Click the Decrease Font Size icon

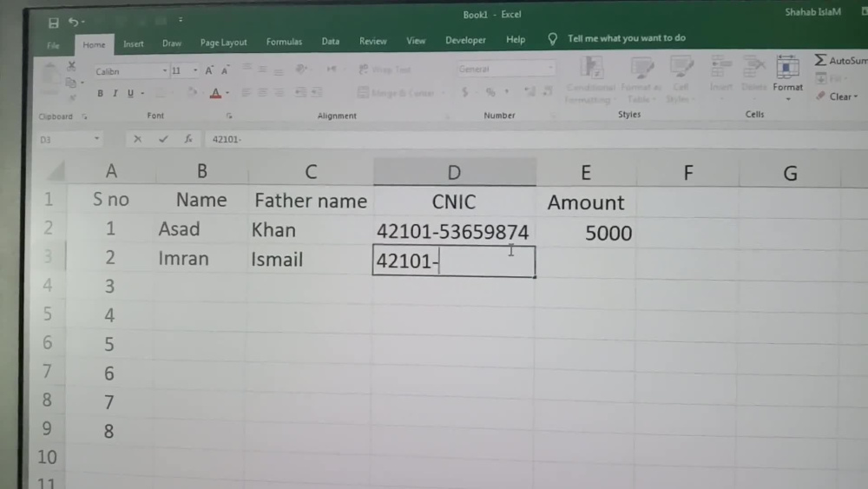pos(225,70)
